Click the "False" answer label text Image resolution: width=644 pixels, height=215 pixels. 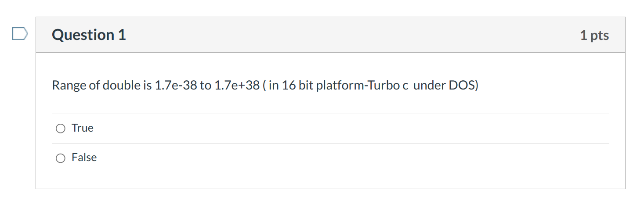coord(84,158)
